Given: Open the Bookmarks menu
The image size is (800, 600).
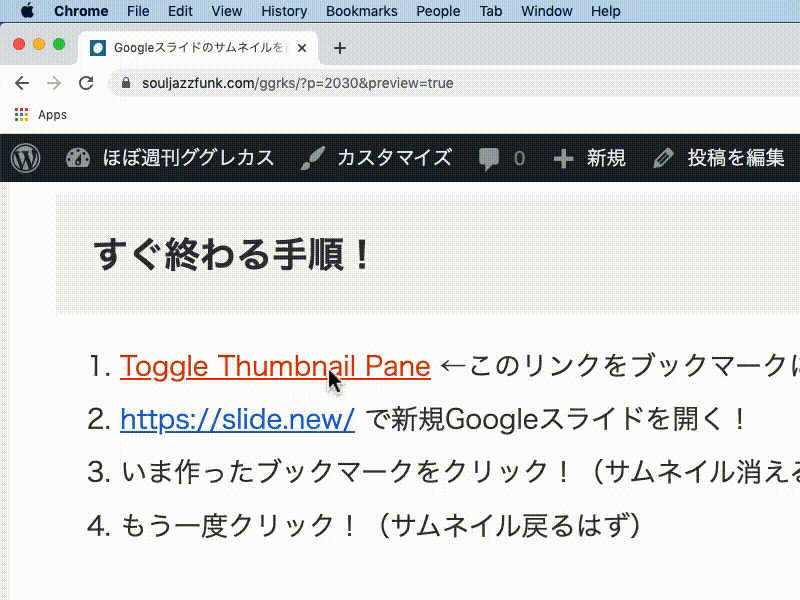Looking at the screenshot, I should [362, 11].
